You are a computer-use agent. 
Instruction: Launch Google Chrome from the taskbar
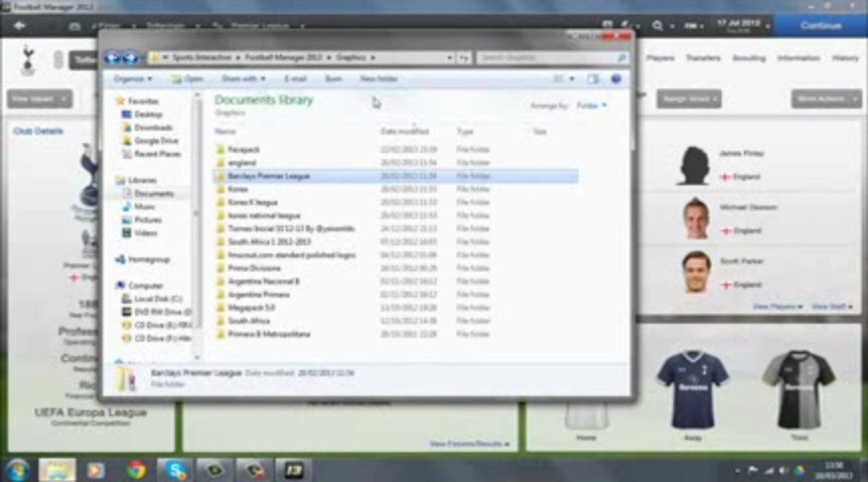136,470
